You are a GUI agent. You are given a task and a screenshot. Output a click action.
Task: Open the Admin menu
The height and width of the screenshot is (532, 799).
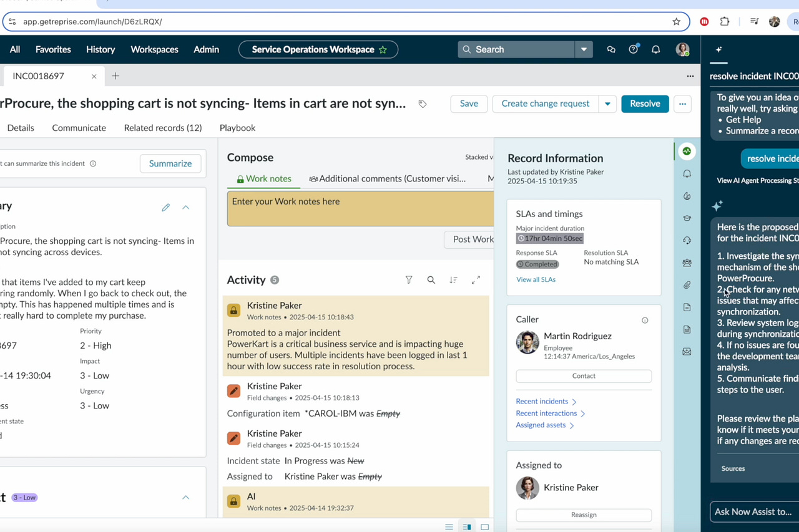click(206, 50)
